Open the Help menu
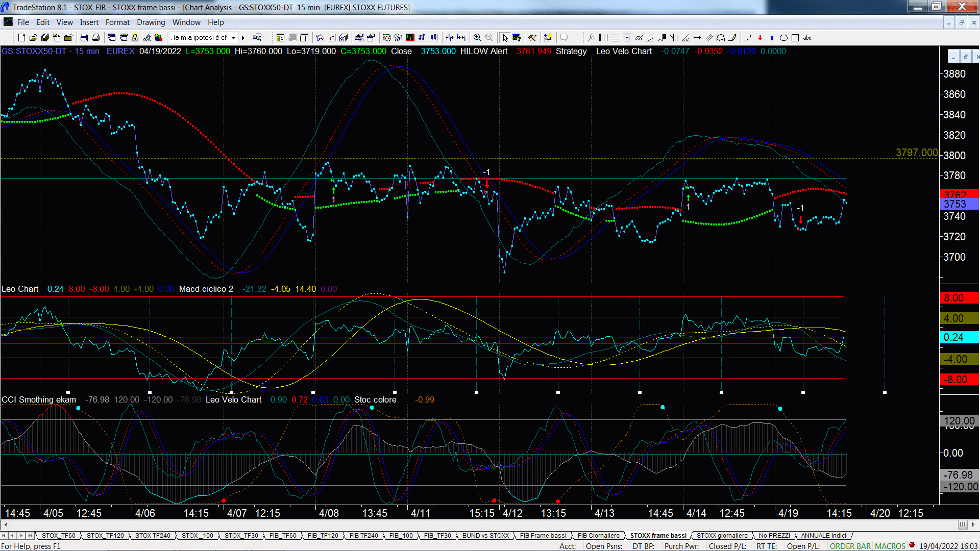980x551 pixels. click(215, 22)
